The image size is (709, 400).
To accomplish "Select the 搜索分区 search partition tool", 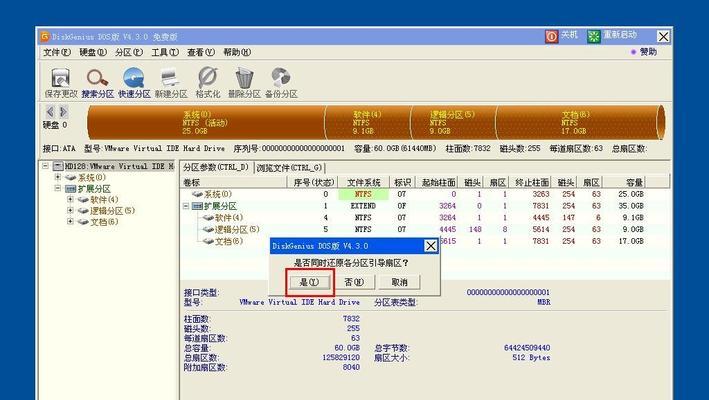I will click(x=98, y=82).
